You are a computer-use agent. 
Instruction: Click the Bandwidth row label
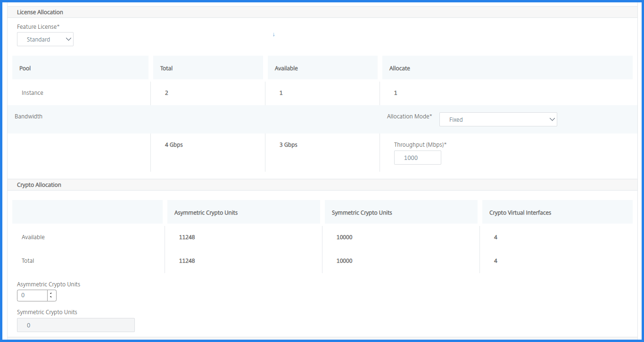(x=28, y=116)
